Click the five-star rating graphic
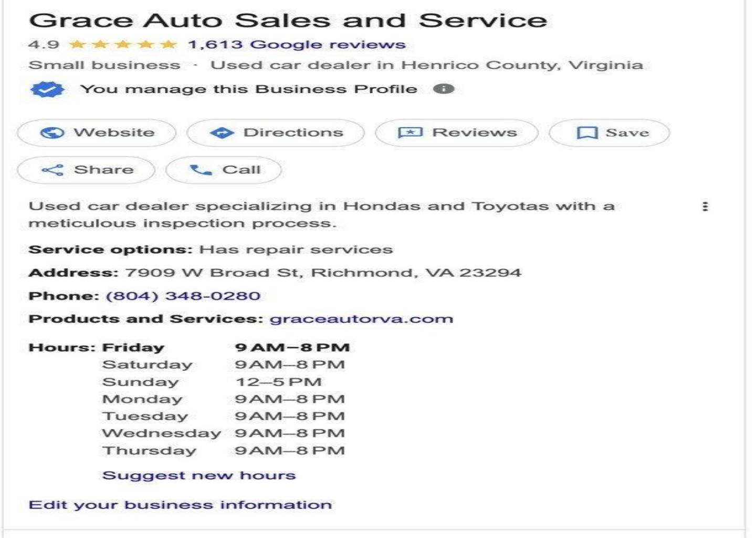Screen dimensions: 756x538 123,45
